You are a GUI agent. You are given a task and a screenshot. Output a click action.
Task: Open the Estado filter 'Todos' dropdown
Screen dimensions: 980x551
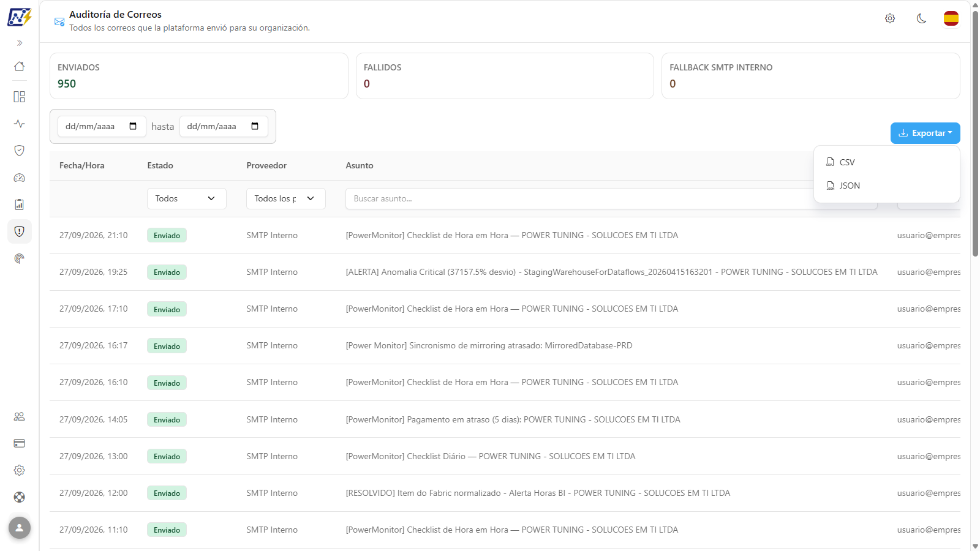187,198
